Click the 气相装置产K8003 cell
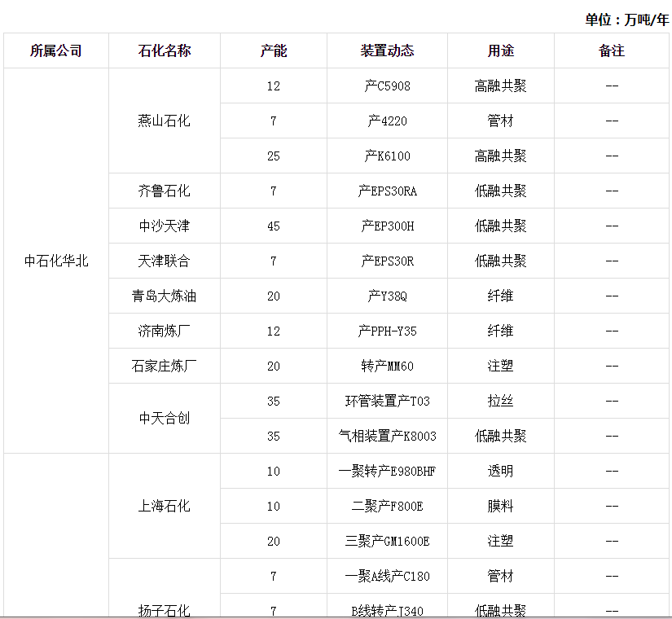This screenshot has height=619, width=672. pyautogui.click(x=388, y=437)
